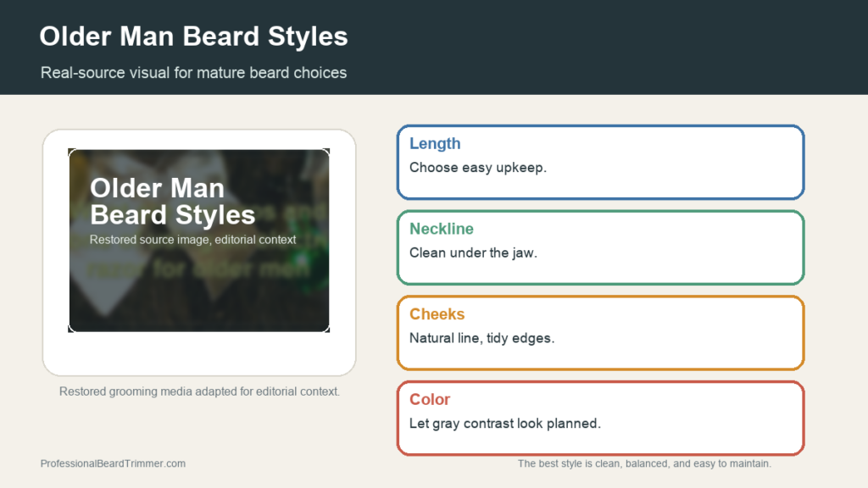This screenshot has width=868, height=488.
Task: Click 'Clean under the jaw.' text
Action: tap(473, 252)
